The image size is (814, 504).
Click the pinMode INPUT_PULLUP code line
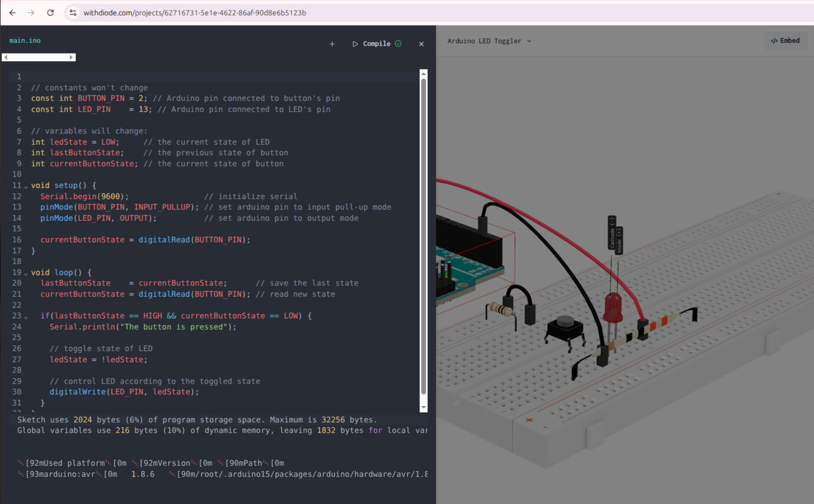[x=215, y=207]
